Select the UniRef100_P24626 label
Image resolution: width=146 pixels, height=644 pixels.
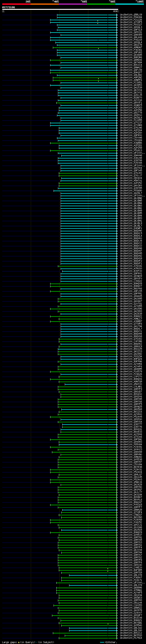point(131,374)
